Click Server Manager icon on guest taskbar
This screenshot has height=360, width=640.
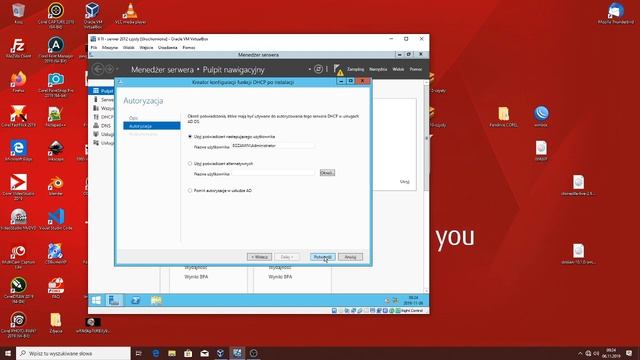point(114,300)
